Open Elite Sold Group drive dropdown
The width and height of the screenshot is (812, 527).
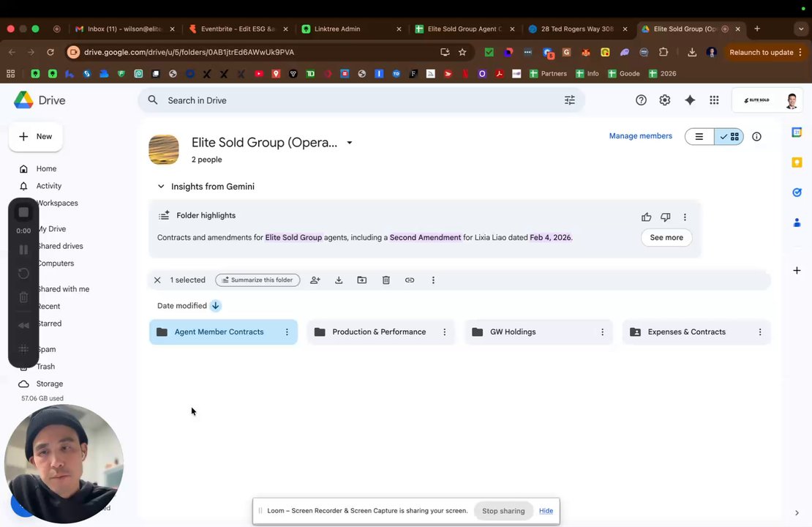coord(350,143)
